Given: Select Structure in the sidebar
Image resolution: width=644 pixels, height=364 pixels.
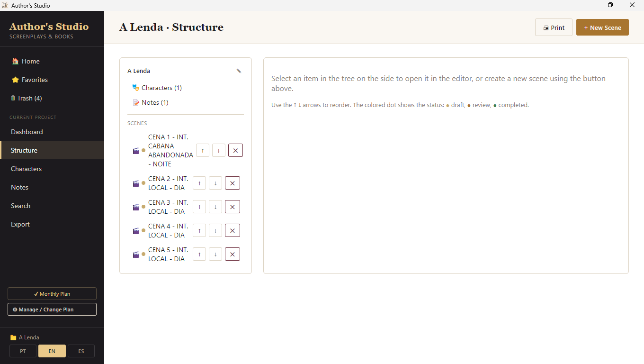Looking at the screenshot, I should click(x=52, y=150).
